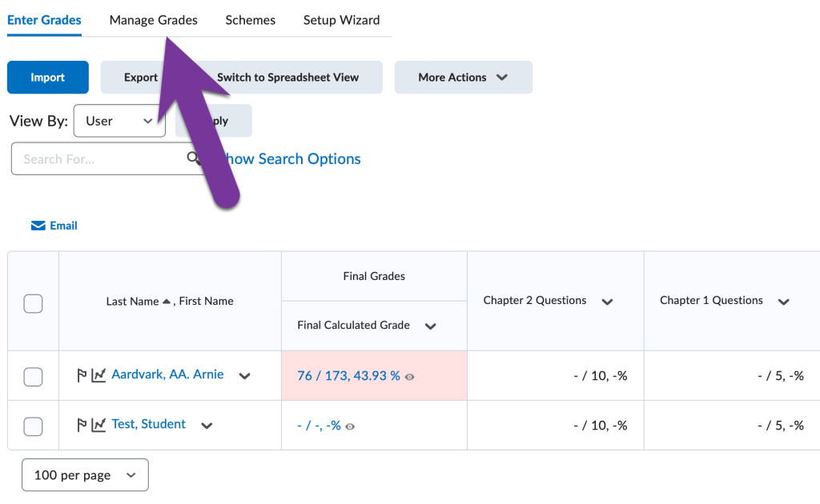Flag Aardvark, AA. Arnie's row
This screenshot has height=504, width=820.
coord(82,374)
